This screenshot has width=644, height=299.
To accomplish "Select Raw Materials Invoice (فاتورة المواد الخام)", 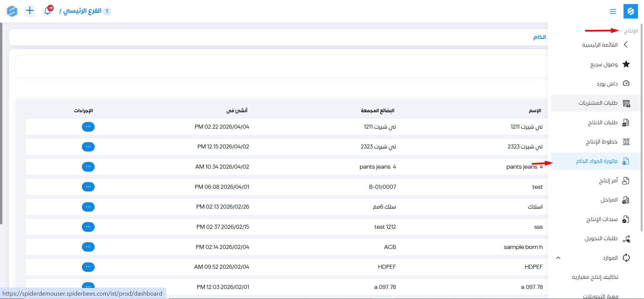I will pos(597,161).
